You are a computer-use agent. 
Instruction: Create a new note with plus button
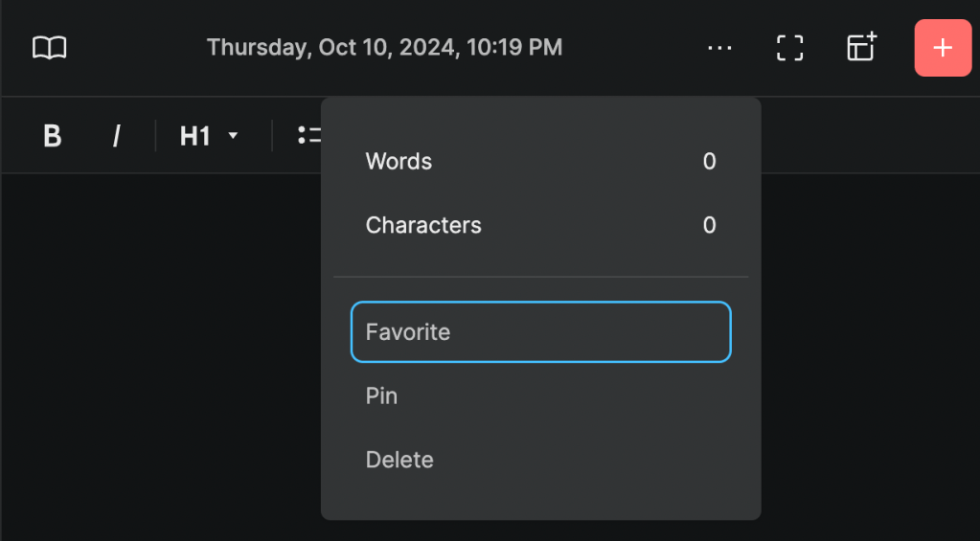943,48
